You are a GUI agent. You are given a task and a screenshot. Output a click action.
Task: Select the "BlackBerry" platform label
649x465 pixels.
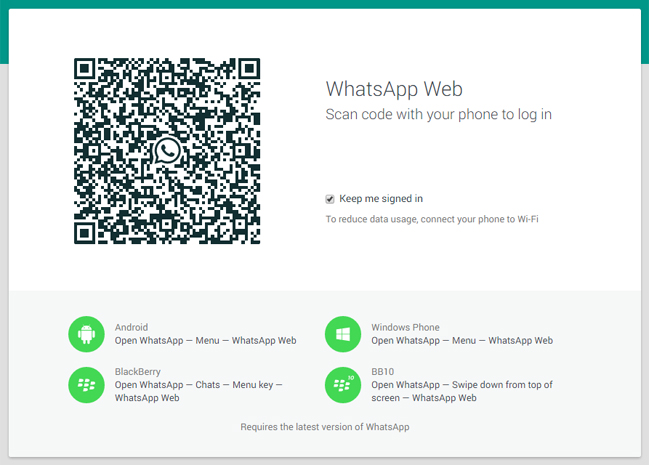click(x=138, y=371)
